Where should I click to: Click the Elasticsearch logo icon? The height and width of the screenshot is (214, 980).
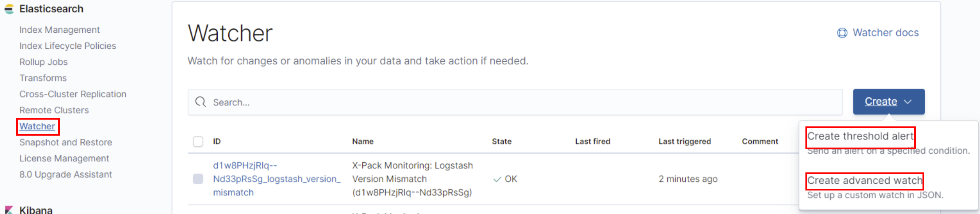coord(9,9)
